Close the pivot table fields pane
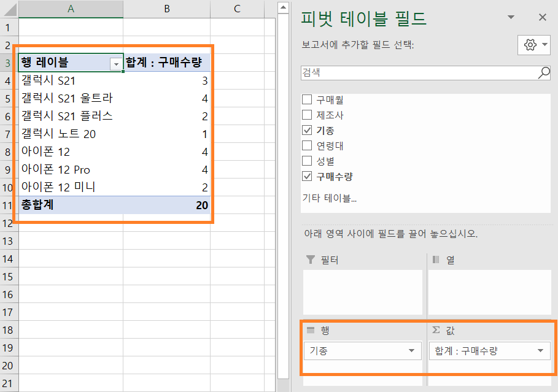This screenshot has height=392, width=558. pos(542,17)
